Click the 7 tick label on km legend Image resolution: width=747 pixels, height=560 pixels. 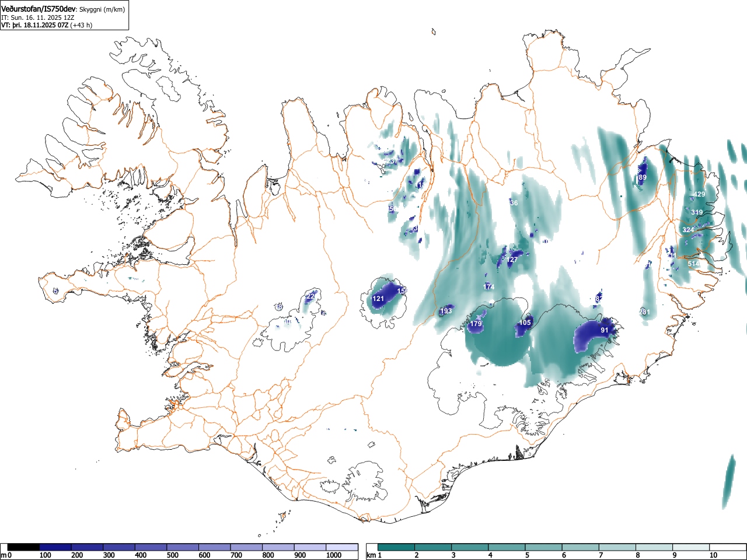pos(601,555)
